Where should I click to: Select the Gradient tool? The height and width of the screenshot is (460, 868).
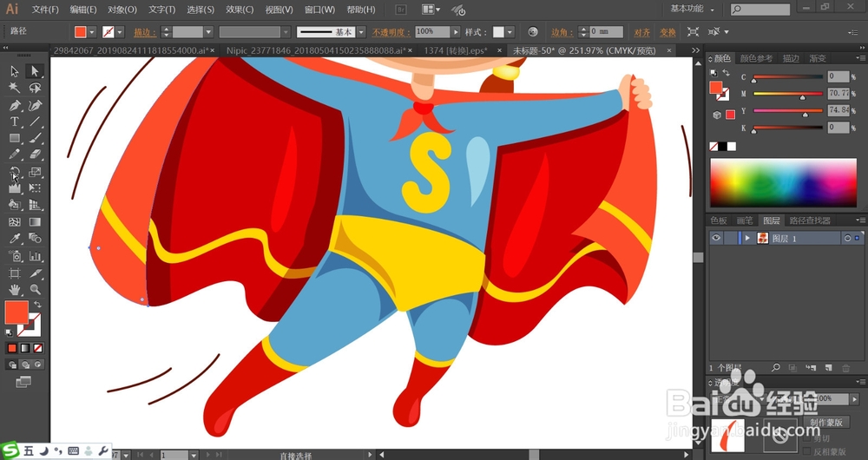(35, 222)
